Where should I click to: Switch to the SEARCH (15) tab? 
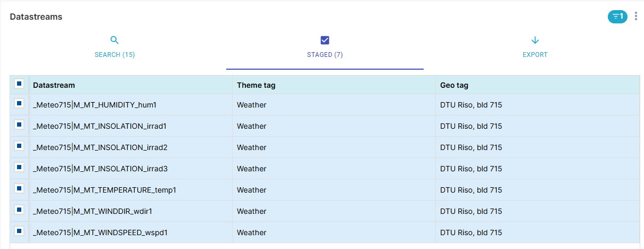[x=114, y=55]
